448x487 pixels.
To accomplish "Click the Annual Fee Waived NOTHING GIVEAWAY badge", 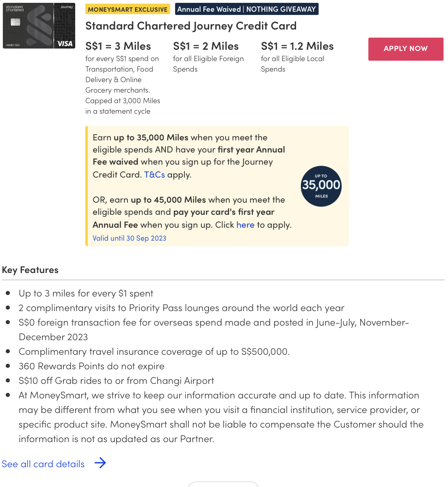I will click(x=247, y=9).
